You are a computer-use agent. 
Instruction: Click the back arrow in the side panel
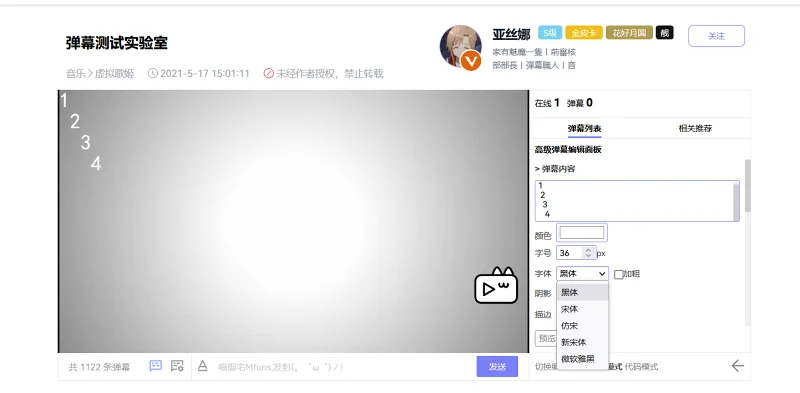(737, 365)
